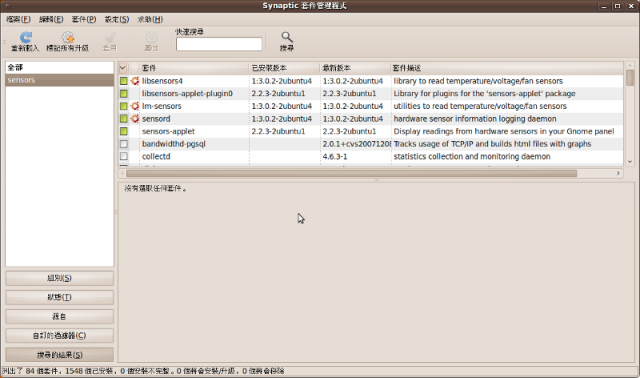The height and width of the screenshot is (378, 640).
Task: Open the Package (P) menu
Action: point(84,19)
